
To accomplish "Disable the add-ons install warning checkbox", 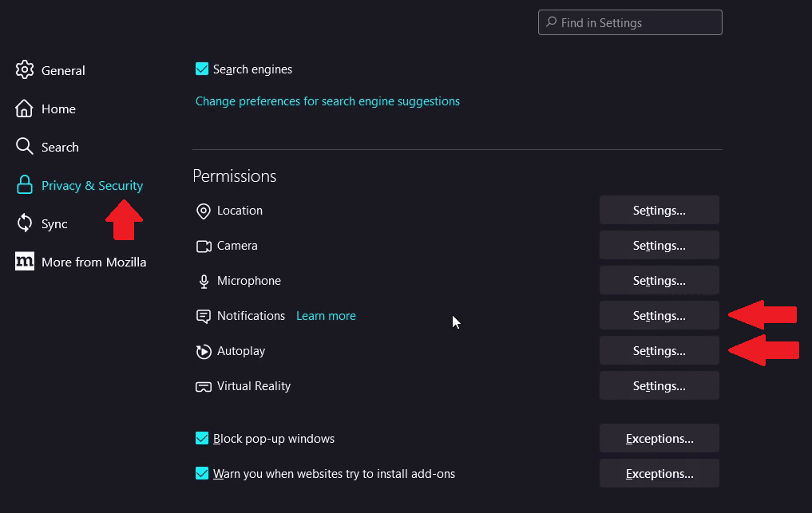I will coord(202,474).
